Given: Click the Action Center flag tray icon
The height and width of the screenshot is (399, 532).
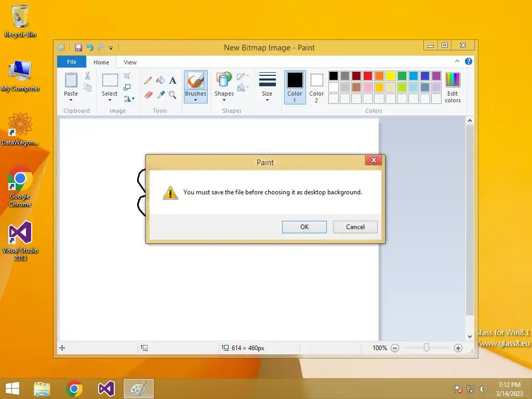Looking at the screenshot, I should tap(458, 389).
